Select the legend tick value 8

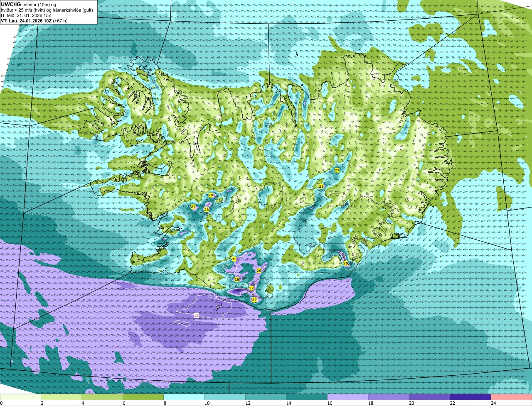click(x=165, y=403)
